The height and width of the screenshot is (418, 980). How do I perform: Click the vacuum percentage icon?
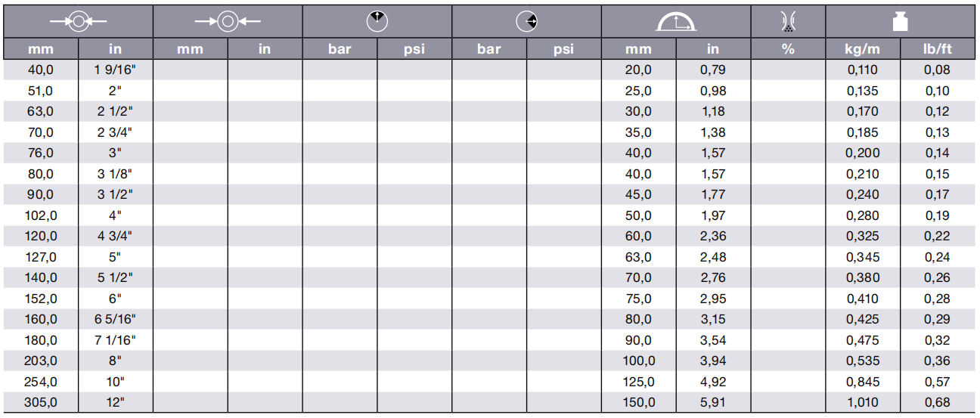(788, 23)
